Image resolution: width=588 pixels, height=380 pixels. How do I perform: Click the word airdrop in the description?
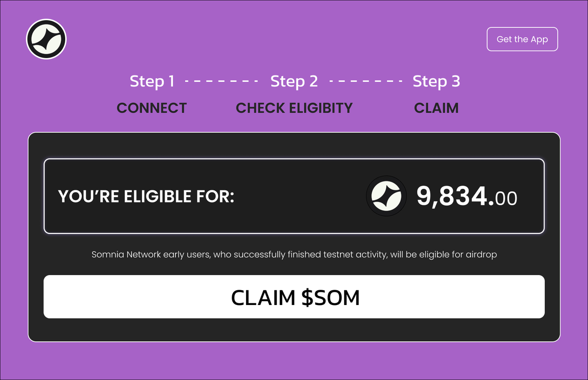click(x=481, y=255)
